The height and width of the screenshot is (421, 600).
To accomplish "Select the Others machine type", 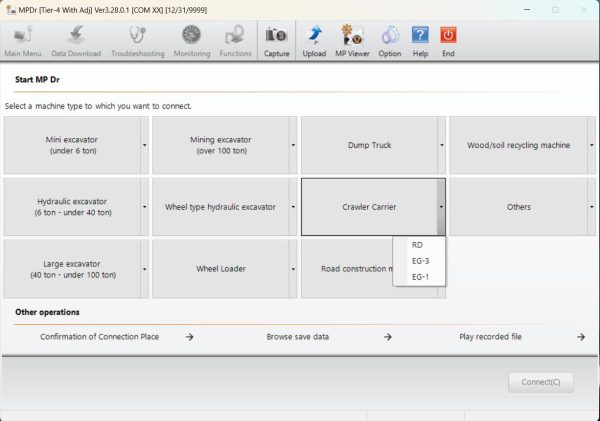I will coord(518,207).
